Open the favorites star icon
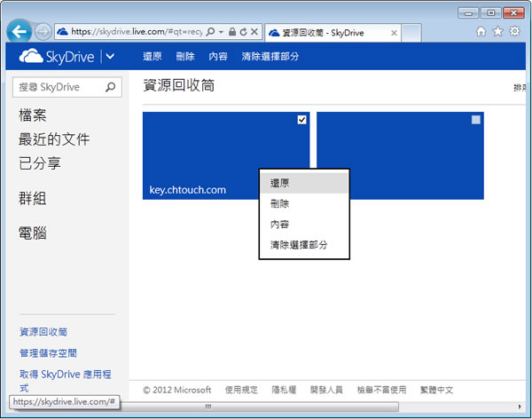 497,31
